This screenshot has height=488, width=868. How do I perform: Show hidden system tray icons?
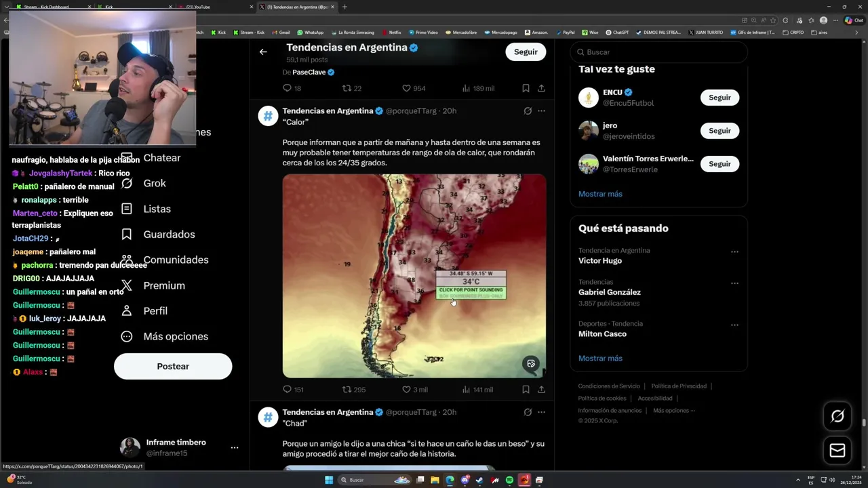797,480
